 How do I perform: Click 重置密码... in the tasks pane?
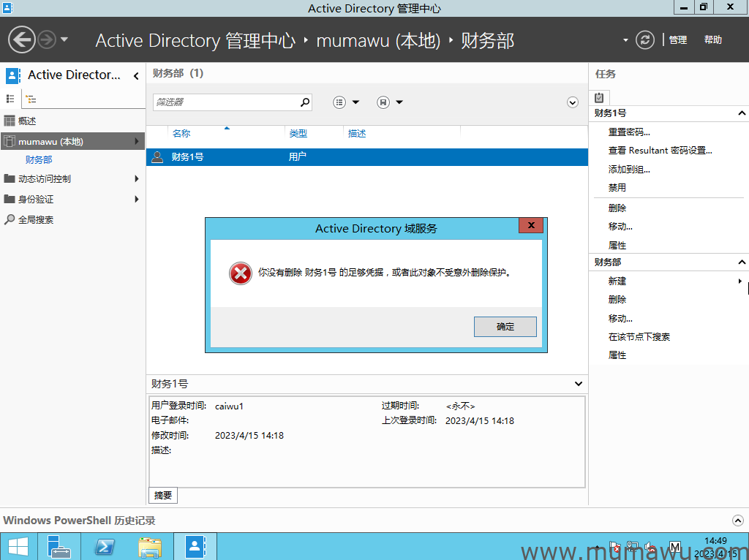628,132
